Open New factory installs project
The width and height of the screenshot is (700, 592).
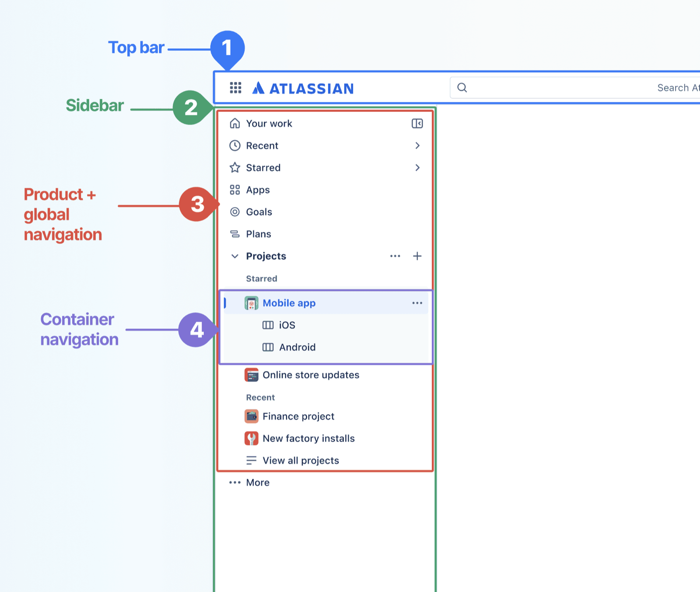click(x=309, y=439)
